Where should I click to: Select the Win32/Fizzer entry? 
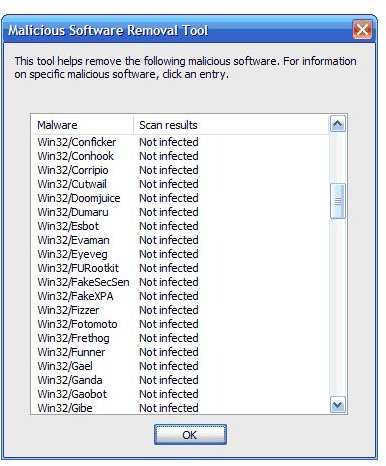68,310
